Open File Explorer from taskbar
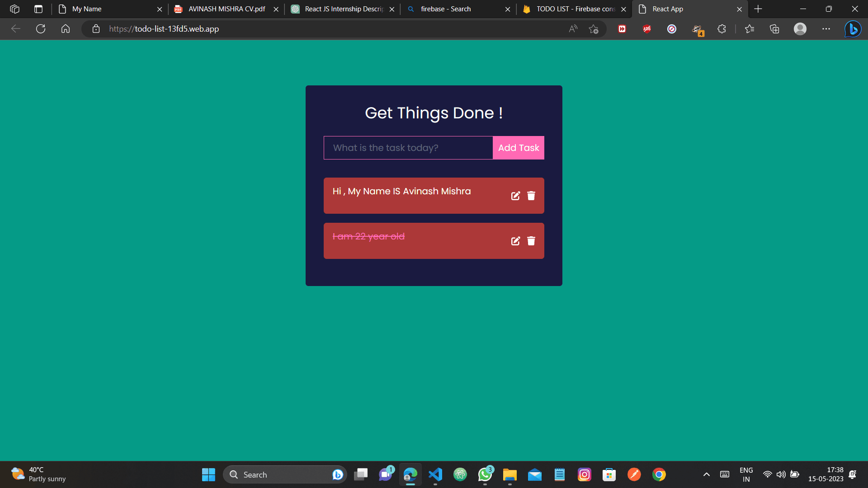 (509, 474)
